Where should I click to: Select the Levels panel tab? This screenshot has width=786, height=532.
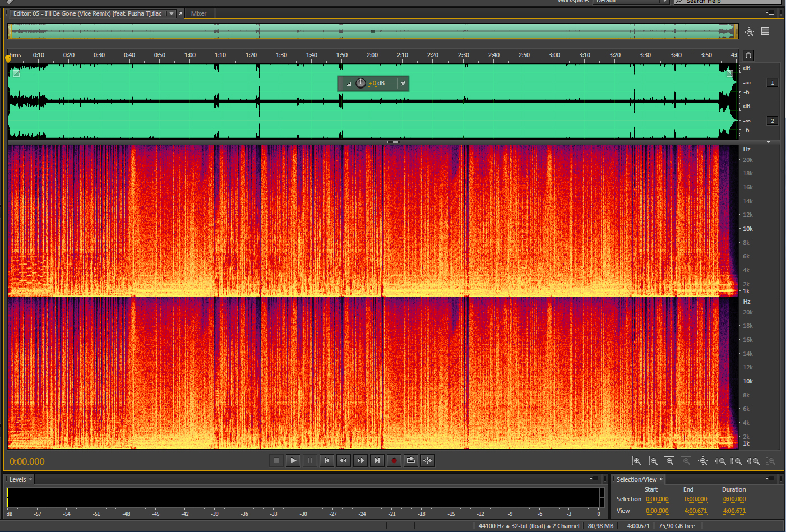click(17, 479)
